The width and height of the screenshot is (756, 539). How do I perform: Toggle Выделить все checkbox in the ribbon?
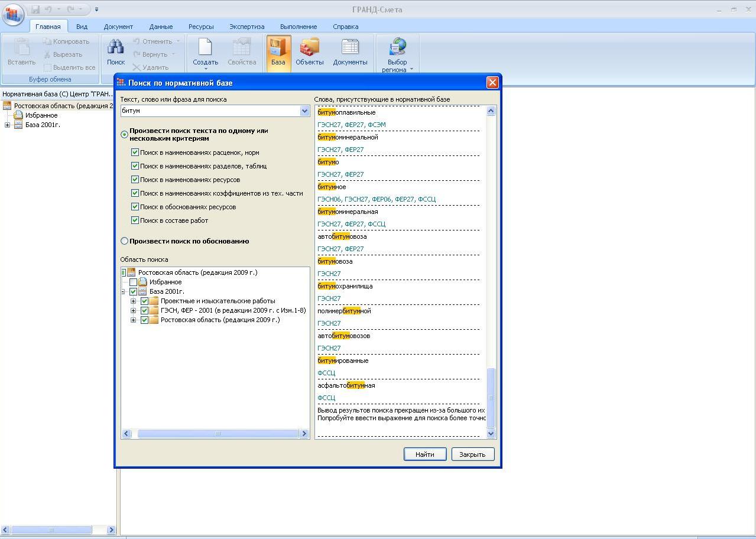coord(47,68)
